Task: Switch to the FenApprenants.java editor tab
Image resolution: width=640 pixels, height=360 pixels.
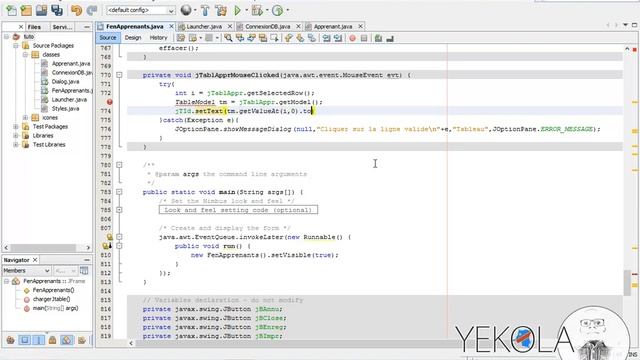Action: click(134, 26)
